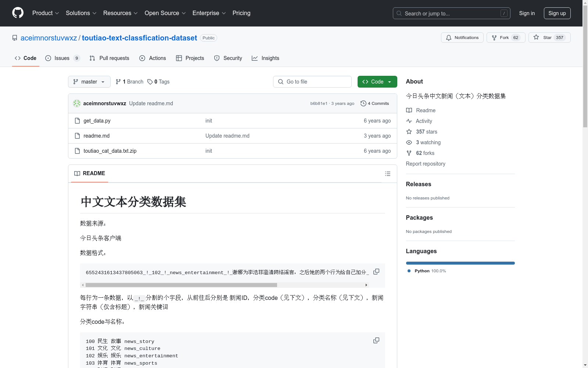Viewport: 588px width, 368px height.
Task: Click the Sign up button
Action: point(557,13)
